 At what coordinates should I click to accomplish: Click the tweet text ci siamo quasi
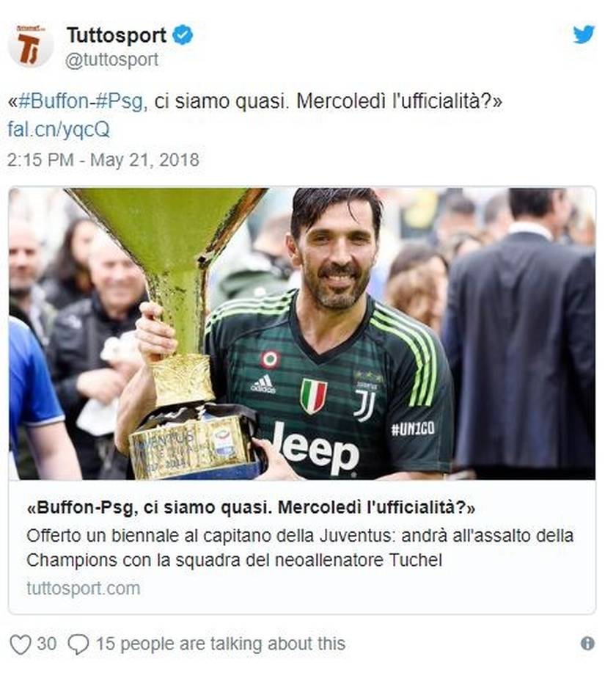pyautogui.click(x=219, y=101)
